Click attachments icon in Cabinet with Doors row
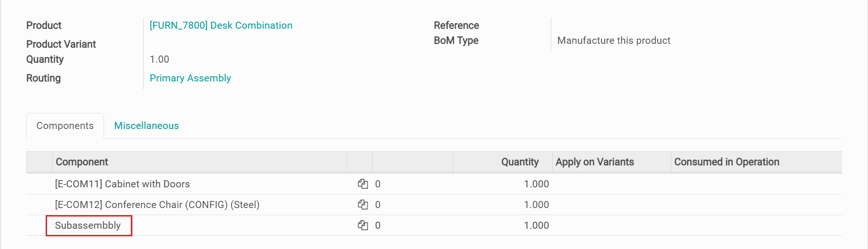The image size is (868, 249). tap(362, 184)
